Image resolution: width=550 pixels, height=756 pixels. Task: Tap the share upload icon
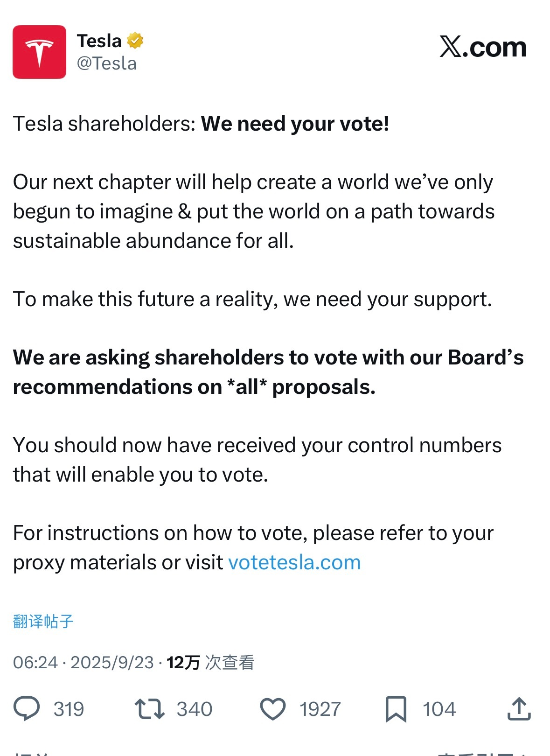click(x=519, y=708)
